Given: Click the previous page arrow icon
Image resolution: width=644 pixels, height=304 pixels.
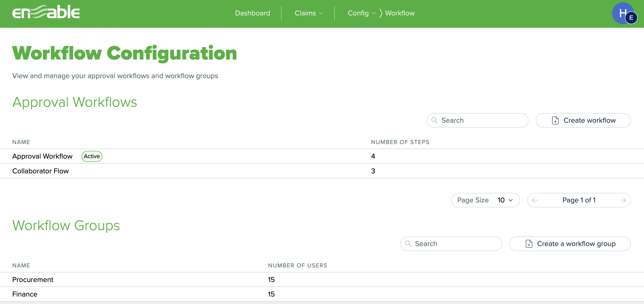Looking at the screenshot, I should 535,200.
